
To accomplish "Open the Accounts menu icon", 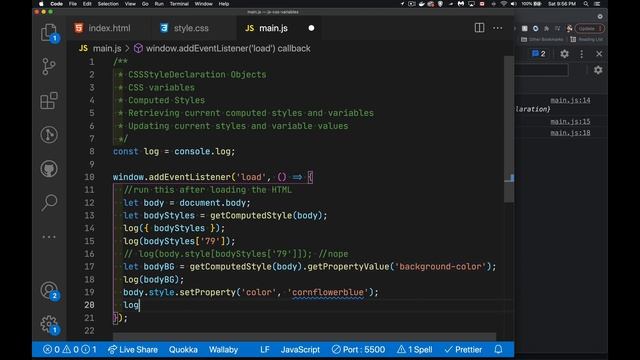I will [49, 290].
